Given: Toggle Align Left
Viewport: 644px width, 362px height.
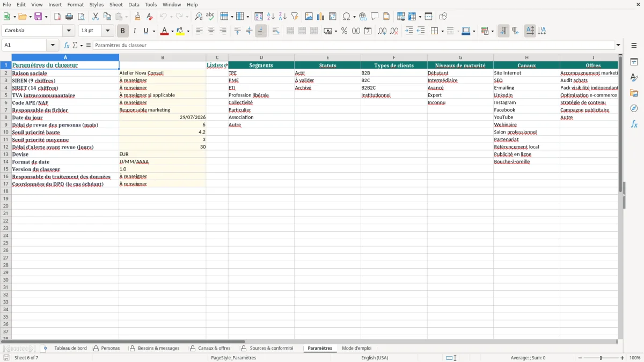Looking at the screenshot, I should click(x=199, y=31).
